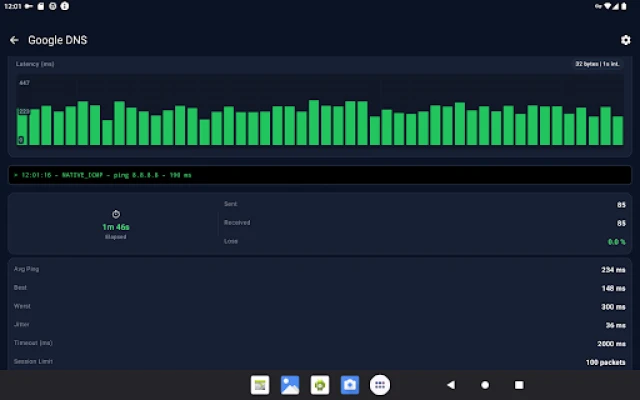
Task: Tap the 447 axis value on chart
Action: (24, 83)
